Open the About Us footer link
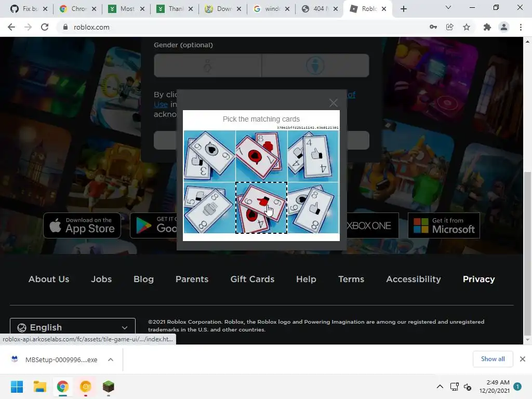The width and height of the screenshot is (532, 399). tap(49, 279)
